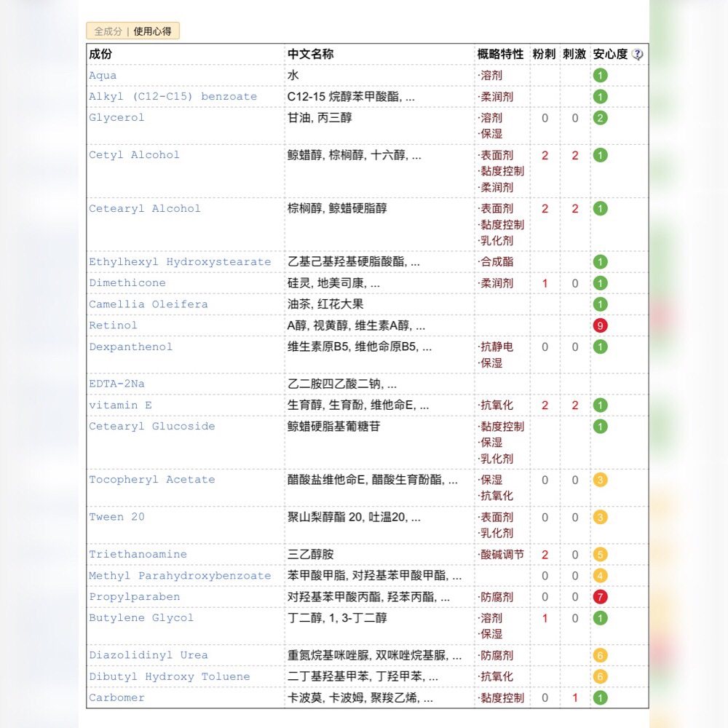The image size is (728, 728).
Task: Click the green 1 badge for Ethylhexyl Hydroxystearate
Action: coord(600,262)
